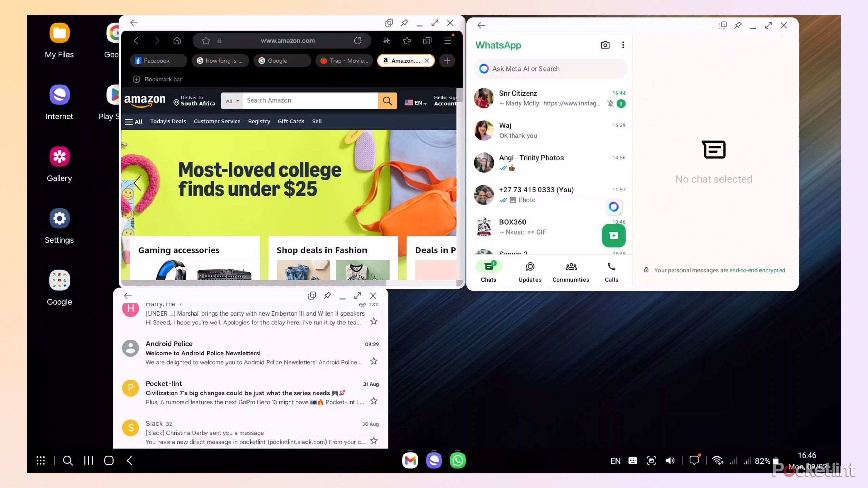Click the browser reload icon

pyautogui.click(x=358, y=41)
